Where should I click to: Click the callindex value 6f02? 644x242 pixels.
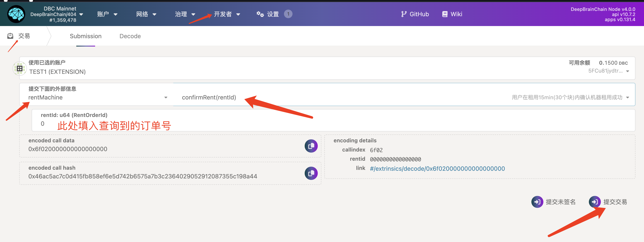point(376,150)
